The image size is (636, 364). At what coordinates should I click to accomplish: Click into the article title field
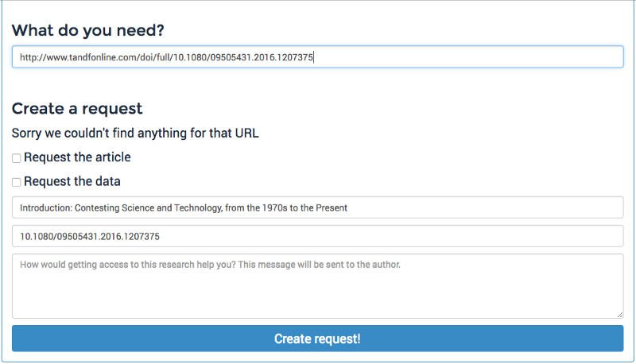(x=317, y=207)
